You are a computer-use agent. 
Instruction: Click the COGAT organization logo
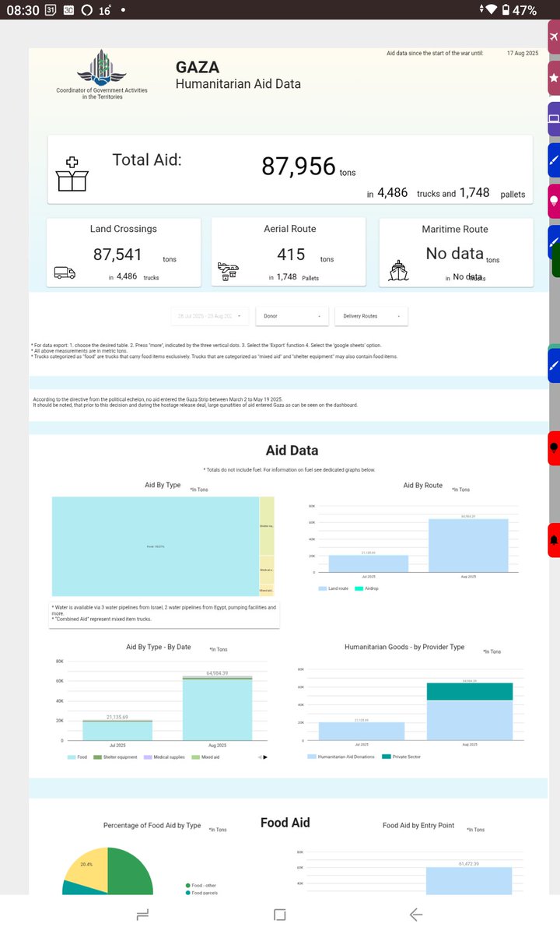tap(101, 68)
